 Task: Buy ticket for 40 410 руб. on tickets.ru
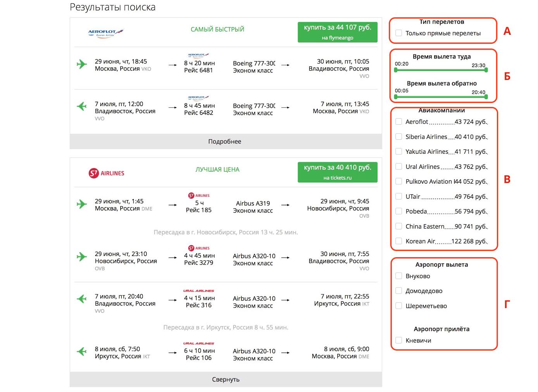coord(337,172)
